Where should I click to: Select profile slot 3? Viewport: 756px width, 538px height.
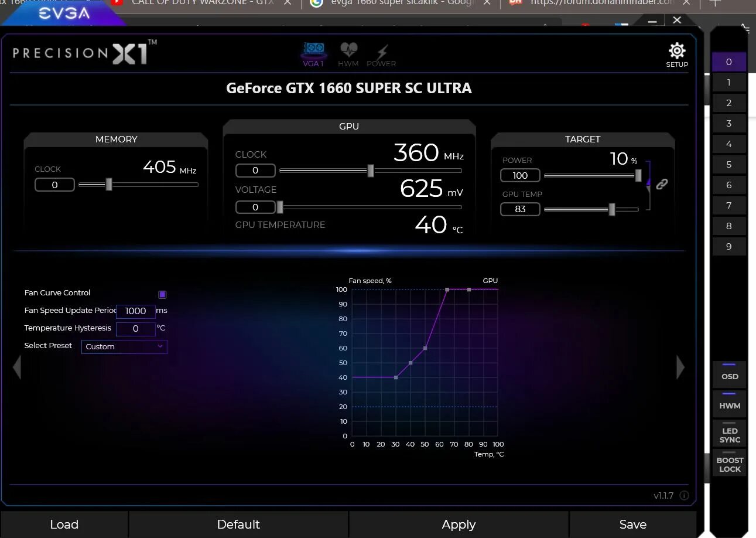729,124
